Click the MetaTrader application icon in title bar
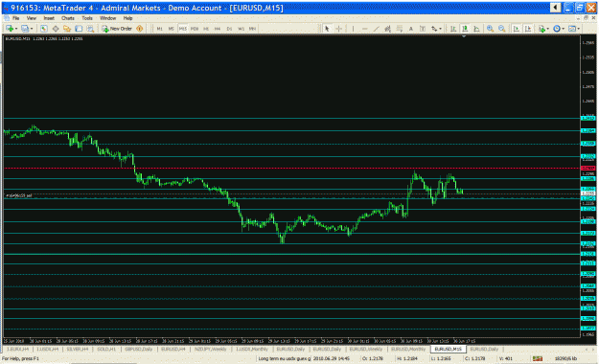 pos(6,8)
